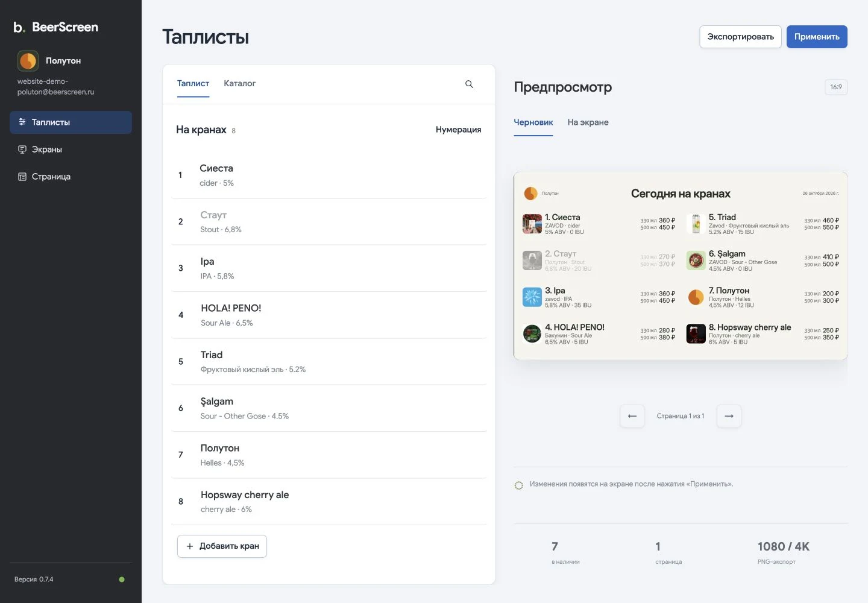Select the На экране preview tab
Screen dimensions: 868x603
click(x=588, y=122)
